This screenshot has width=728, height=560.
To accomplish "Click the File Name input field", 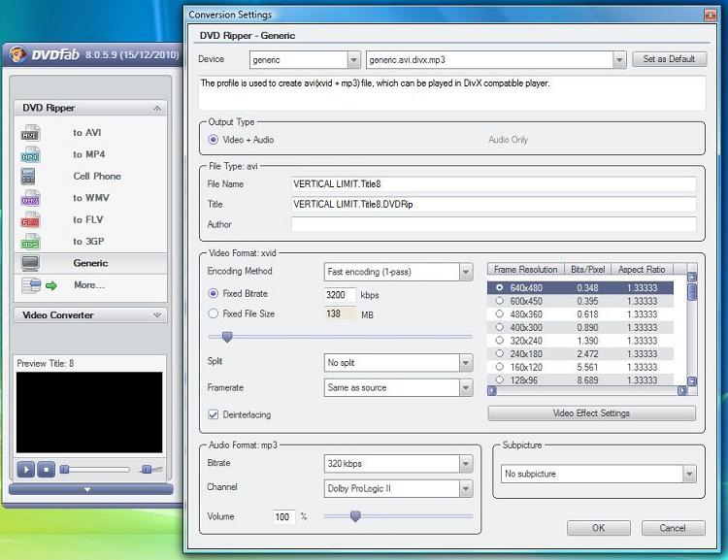I will pyautogui.click(x=493, y=183).
